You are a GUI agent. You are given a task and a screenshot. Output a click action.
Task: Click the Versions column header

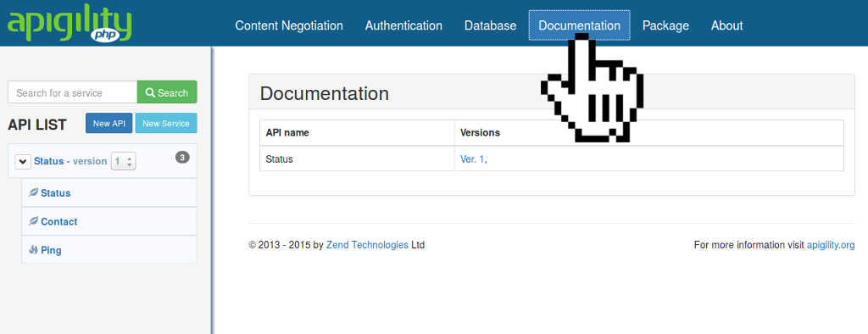(x=648, y=133)
